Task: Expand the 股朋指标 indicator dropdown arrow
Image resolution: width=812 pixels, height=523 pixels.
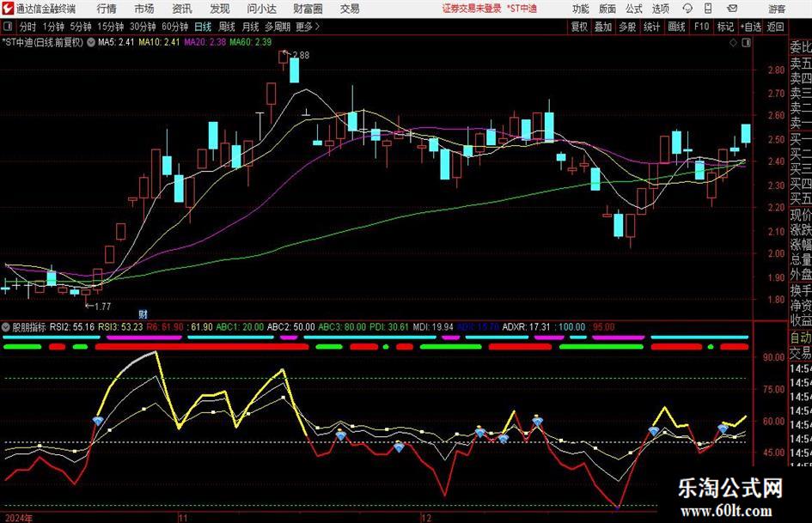Action: [6, 327]
